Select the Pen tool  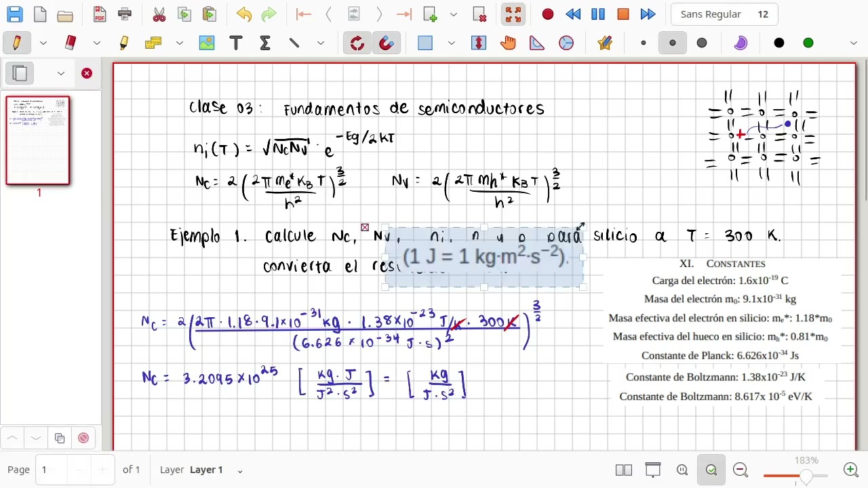(17, 43)
